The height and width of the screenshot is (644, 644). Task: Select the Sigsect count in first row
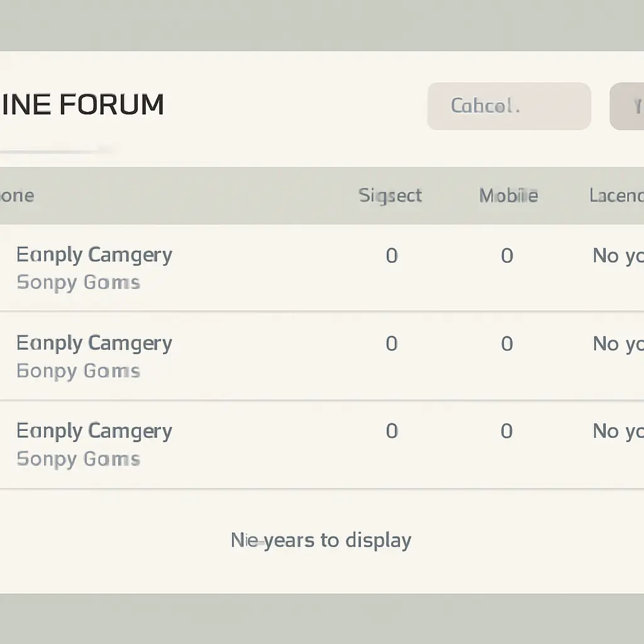pyautogui.click(x=391, y=256)
